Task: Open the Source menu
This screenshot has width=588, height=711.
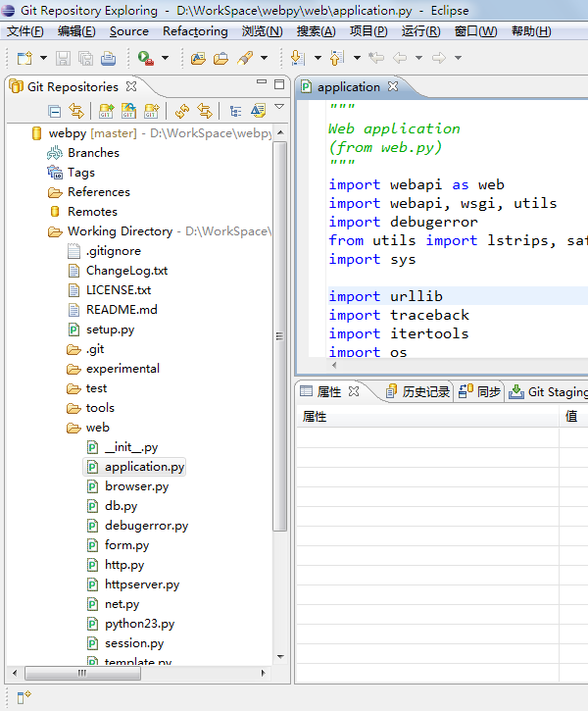Action: click(129, 31)
